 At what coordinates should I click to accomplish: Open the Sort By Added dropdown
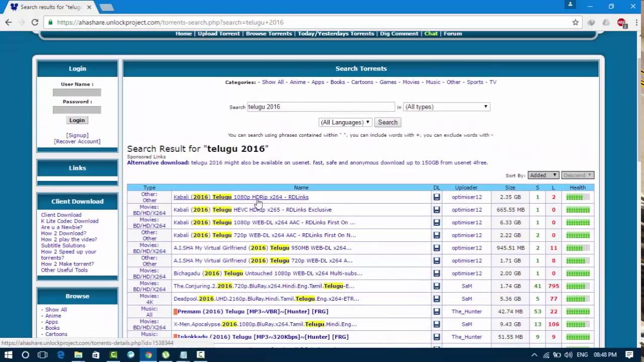(x=543, y=175)
